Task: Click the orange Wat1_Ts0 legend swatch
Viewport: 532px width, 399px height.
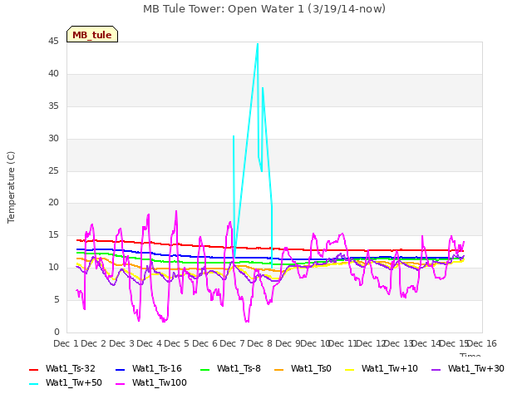Action: (x=279, y=369)
